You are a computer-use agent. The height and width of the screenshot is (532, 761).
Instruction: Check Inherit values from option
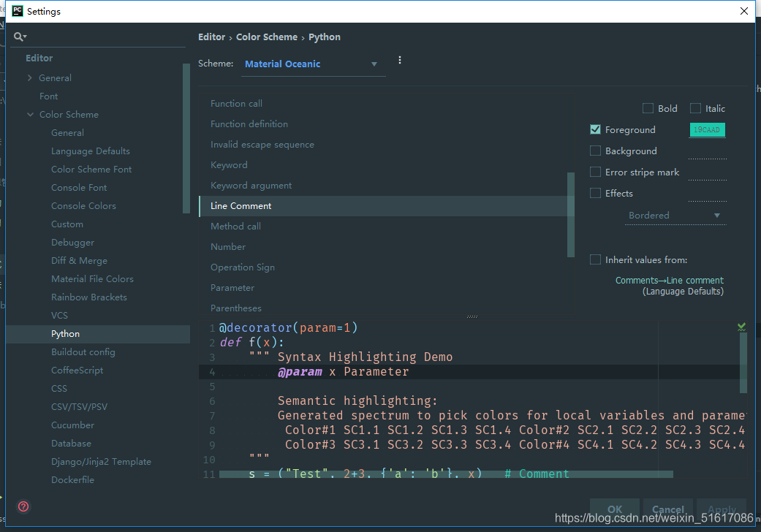596,260
